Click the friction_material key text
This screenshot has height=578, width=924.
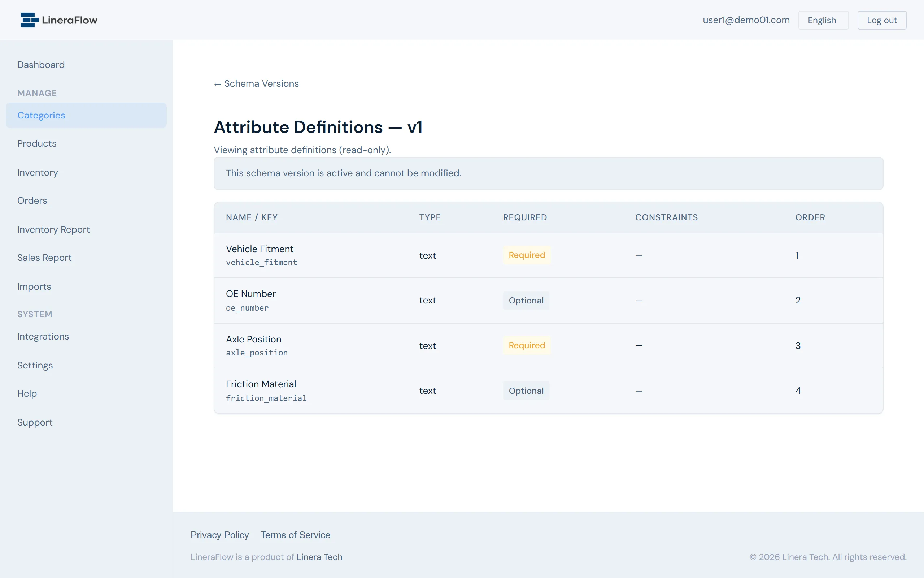point(266,398)
